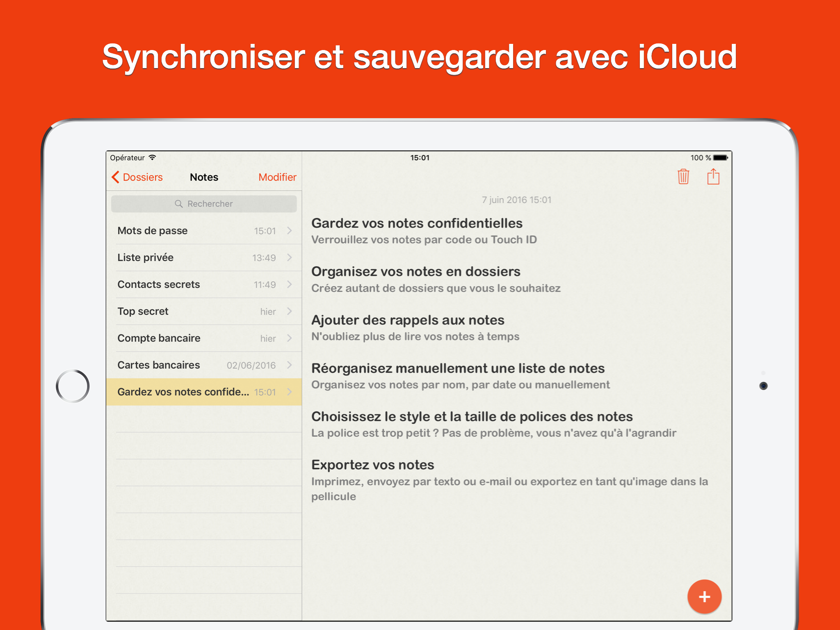This screenshot has width=840, height=630.
Task: Open chevron on Cartes bancaires row
Action: pyautogui.click(x=290, y=365)
